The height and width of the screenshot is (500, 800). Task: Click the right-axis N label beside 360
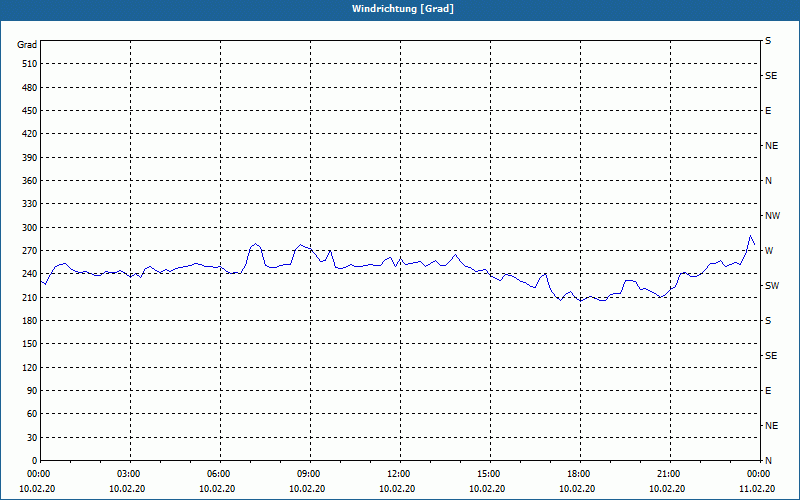768,181
